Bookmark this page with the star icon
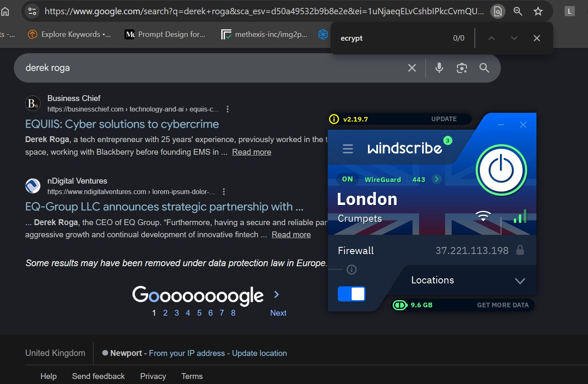The image size is (588, 384). coord(538,11)
